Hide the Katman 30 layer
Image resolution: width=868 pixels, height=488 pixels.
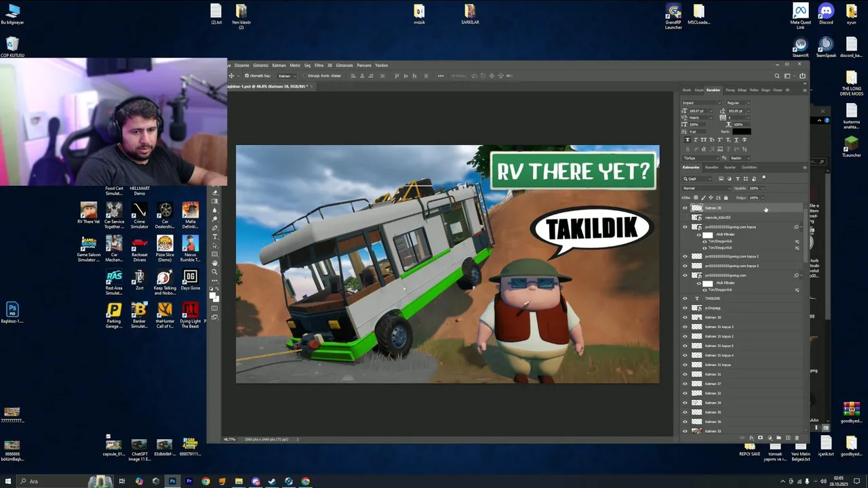tap(685, 317)
